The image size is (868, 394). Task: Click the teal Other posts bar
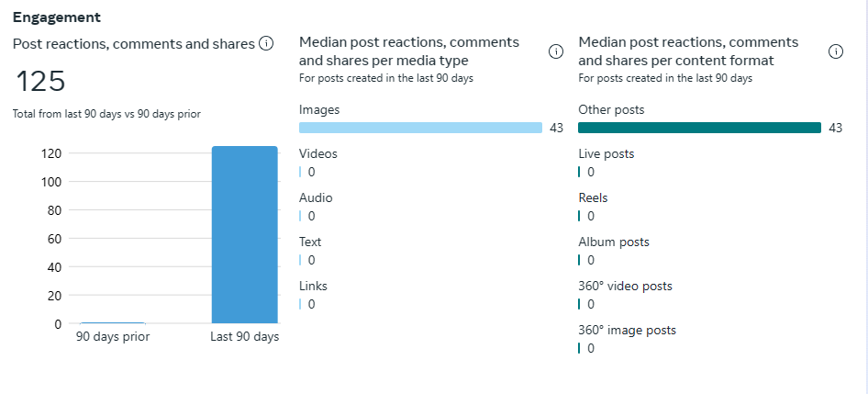pos(699,128)
